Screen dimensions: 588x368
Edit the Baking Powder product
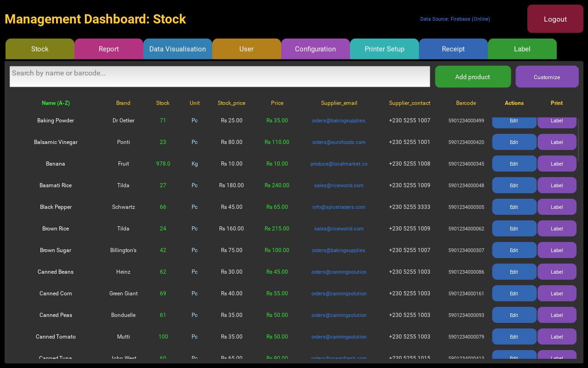point(514,122)
